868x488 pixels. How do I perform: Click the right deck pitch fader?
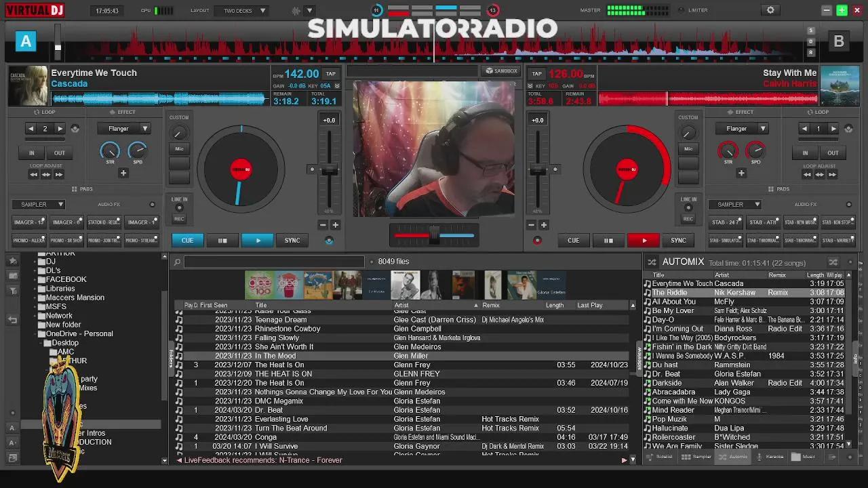[x=538, y=170]
